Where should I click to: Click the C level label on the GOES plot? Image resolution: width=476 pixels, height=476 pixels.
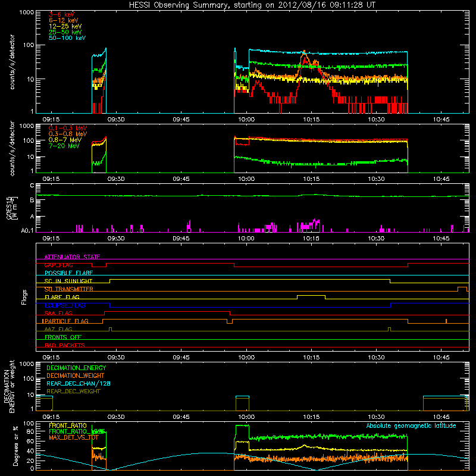32,186
